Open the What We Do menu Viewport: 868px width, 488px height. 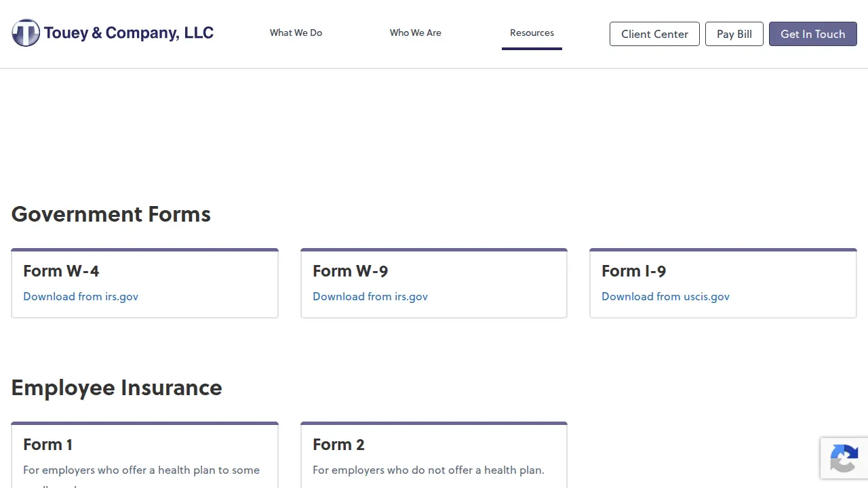(296, 33)
